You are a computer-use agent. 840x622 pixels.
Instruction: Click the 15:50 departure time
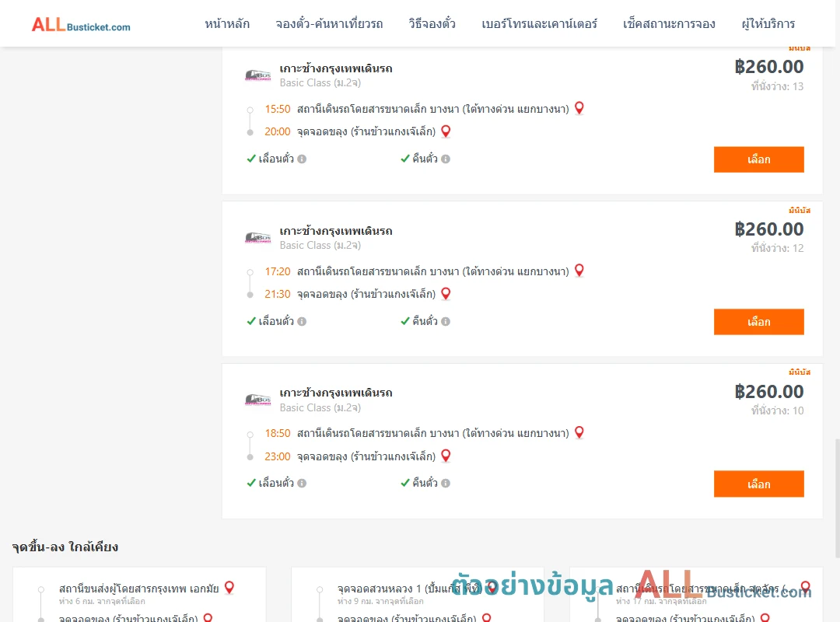pyautogui.click(x=278, y=110)
